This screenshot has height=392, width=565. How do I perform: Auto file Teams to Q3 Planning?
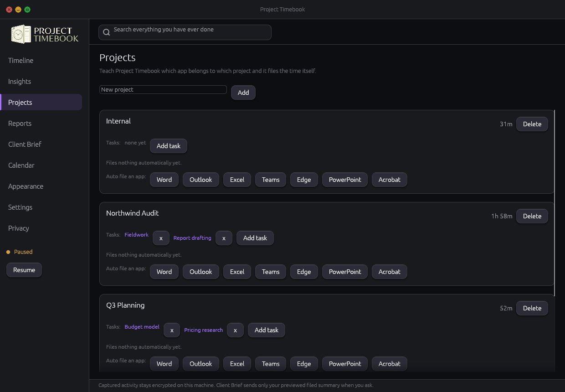[271, 364]
